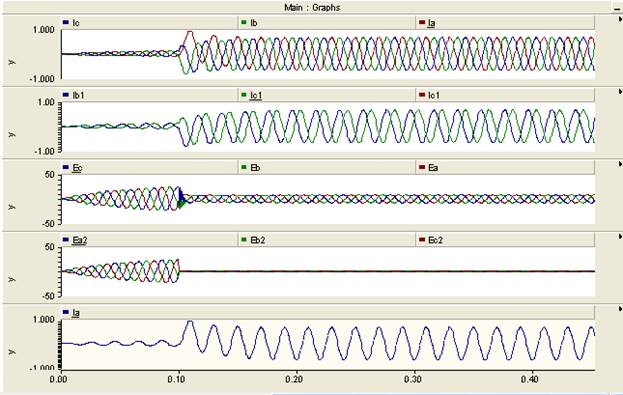Open arrow menu of bottom Ia graph
This screenshot has height=395, width=623.
620,308
